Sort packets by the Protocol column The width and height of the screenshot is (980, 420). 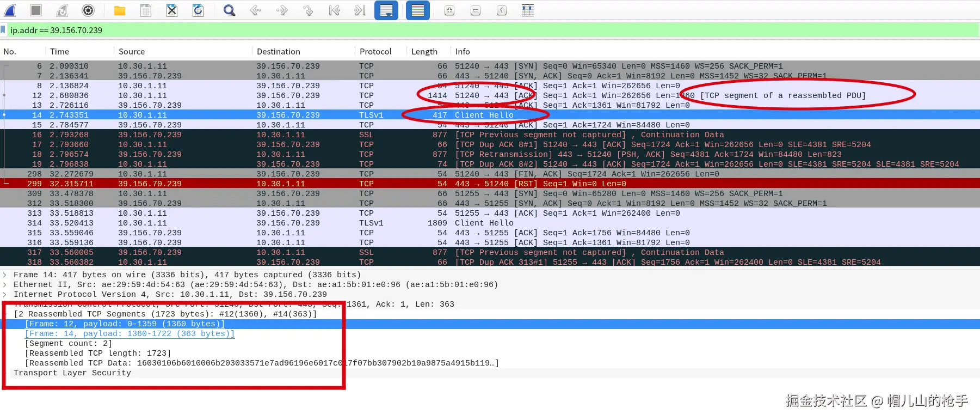coord(375,52)
